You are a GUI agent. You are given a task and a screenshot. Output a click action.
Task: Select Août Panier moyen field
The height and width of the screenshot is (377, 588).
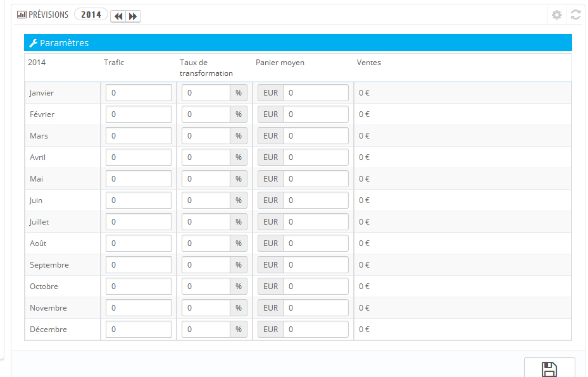point(316,243)
